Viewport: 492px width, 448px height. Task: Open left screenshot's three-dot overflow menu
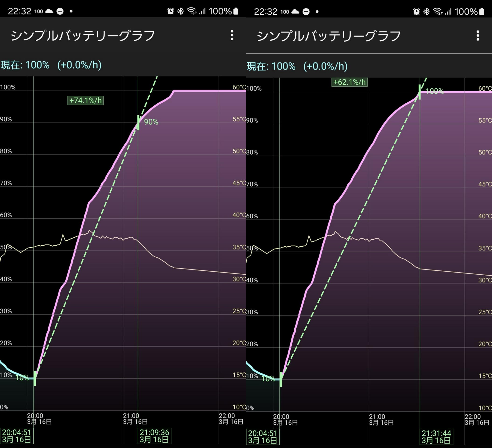click(232, 35)
